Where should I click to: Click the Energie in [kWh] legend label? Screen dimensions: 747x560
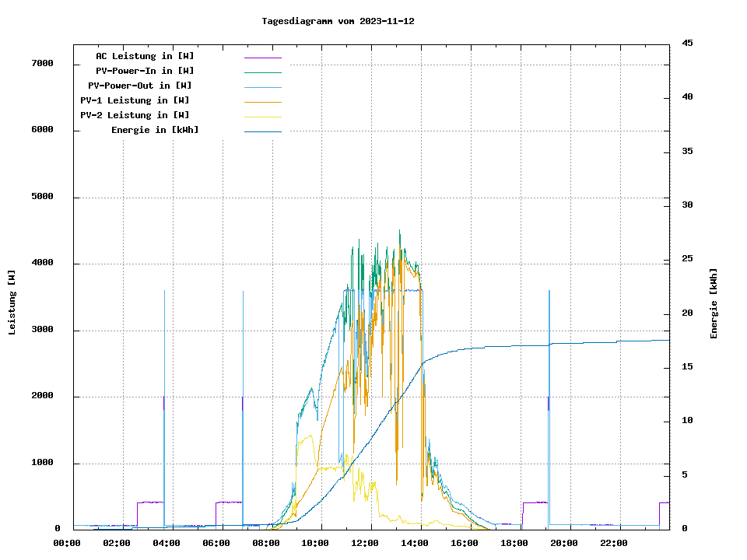coord(155,130)
